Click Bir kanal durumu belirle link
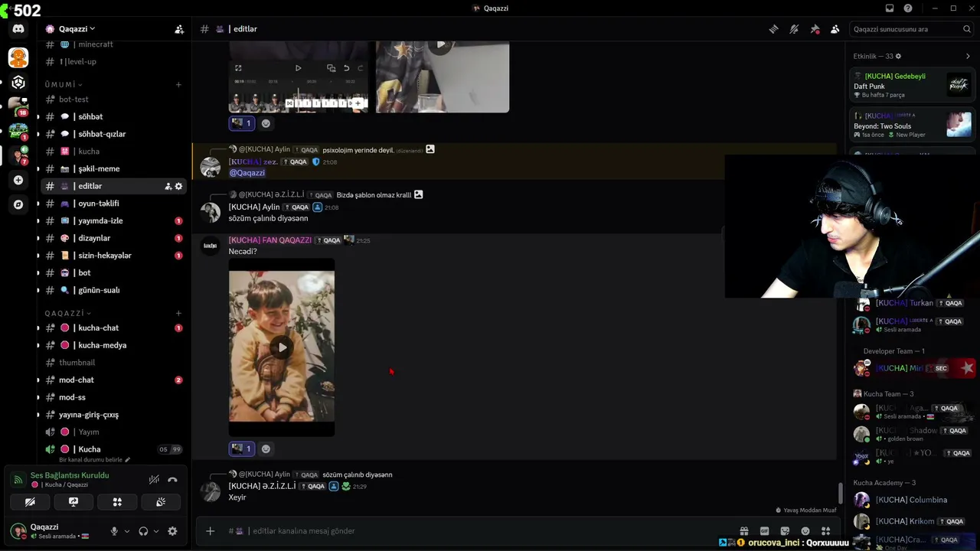This screenshot has height=551, width=980. tap(95, 460)
